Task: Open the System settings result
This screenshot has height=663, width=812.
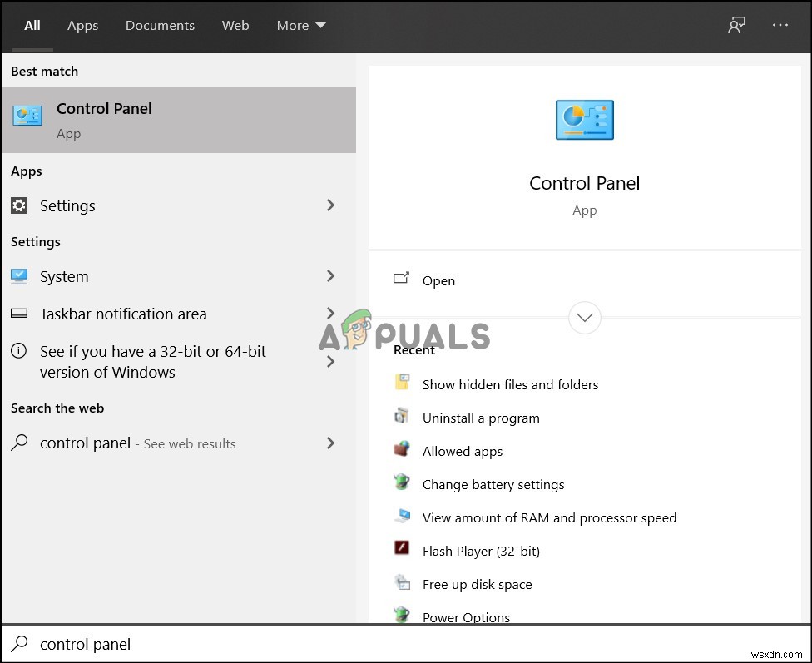Action: (x=64, y=276)
